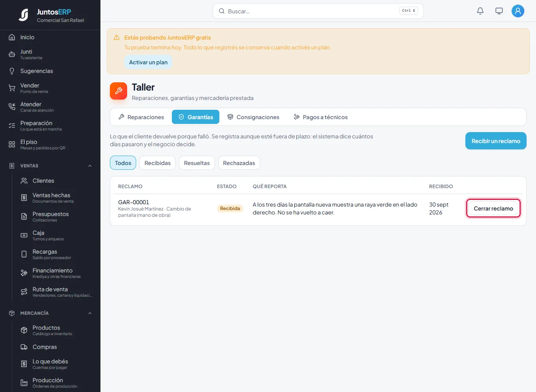
Task: Click the Producción factory icon
Action: click(x=24, y=383)
